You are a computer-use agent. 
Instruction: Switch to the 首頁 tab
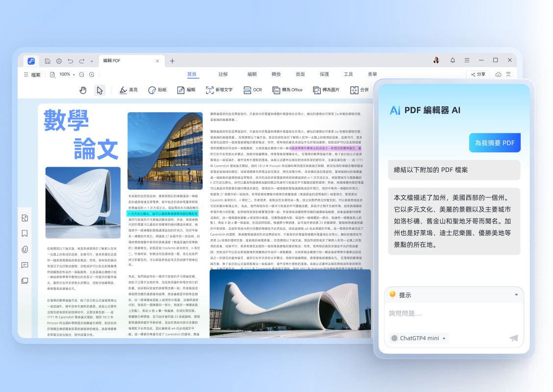click(192, 74)
